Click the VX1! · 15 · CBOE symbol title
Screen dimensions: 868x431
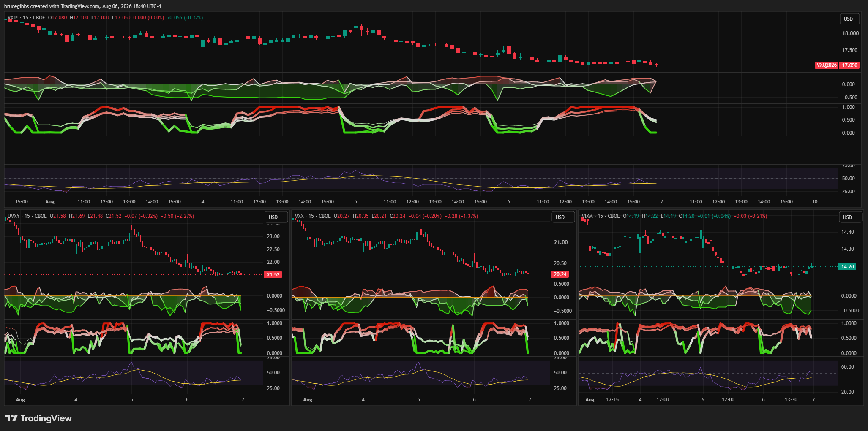point(26,18)
